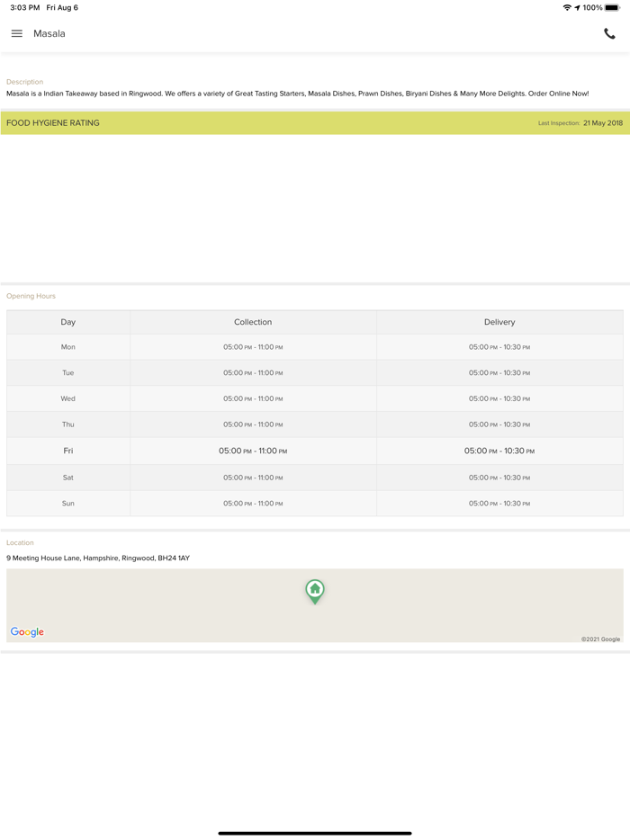
Task: Tap the location arrow status icon
Action: [x=577, y=7]
